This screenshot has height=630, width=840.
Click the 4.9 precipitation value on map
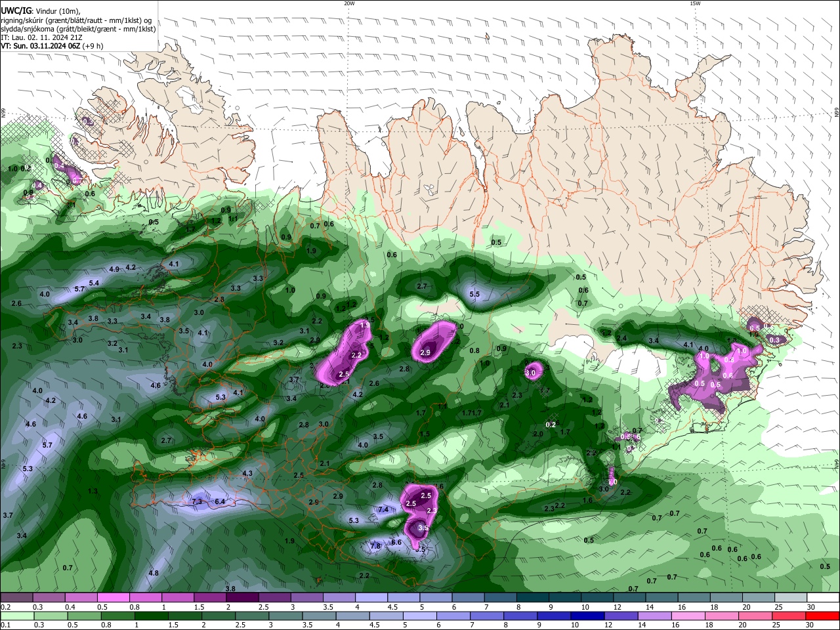pyautogui.click(x=114, y=269)
